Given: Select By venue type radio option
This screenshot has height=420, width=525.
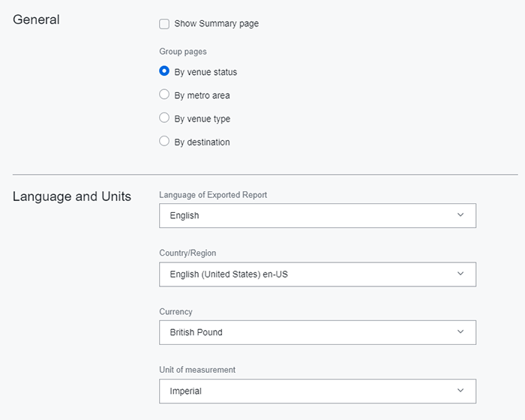Looking at the screenshot, I should point(164,118).
